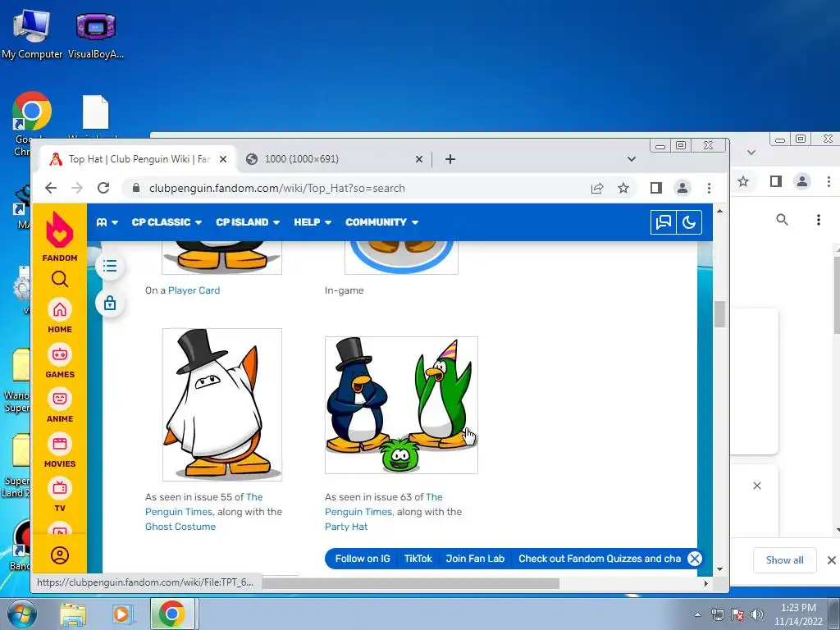Open the two penguins with puffle thumbnail
Image resolution: width=840 pixels, height=630 pixels.
(401, 405)
